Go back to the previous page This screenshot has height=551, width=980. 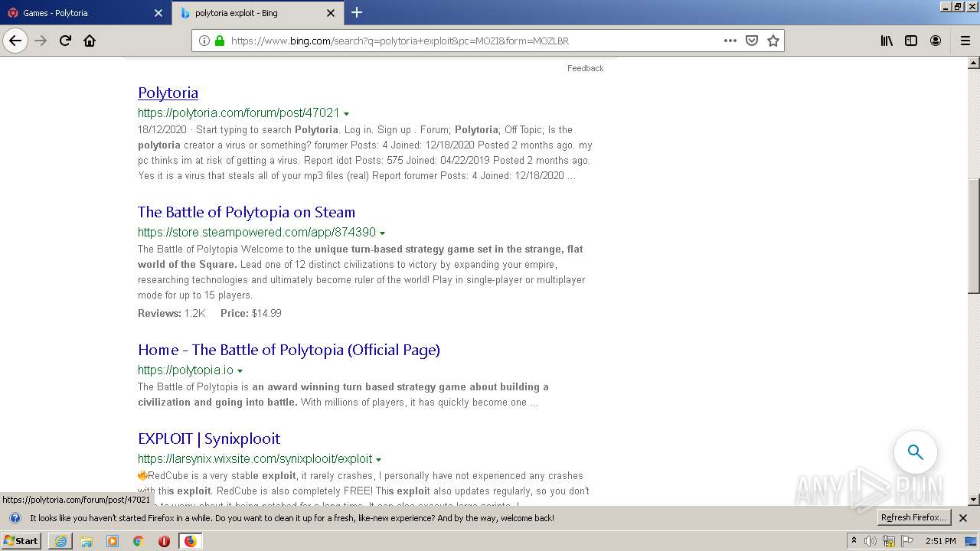(15, 41)
